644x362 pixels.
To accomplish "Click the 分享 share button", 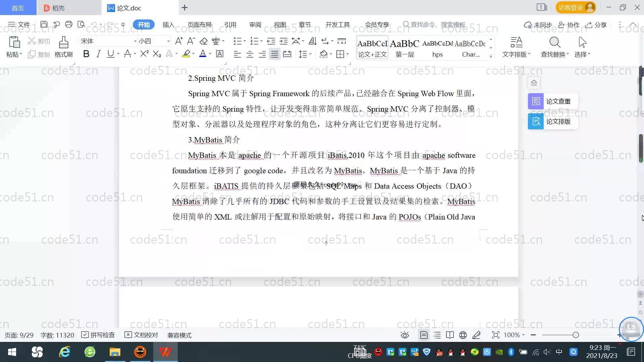I will point(596,25).
